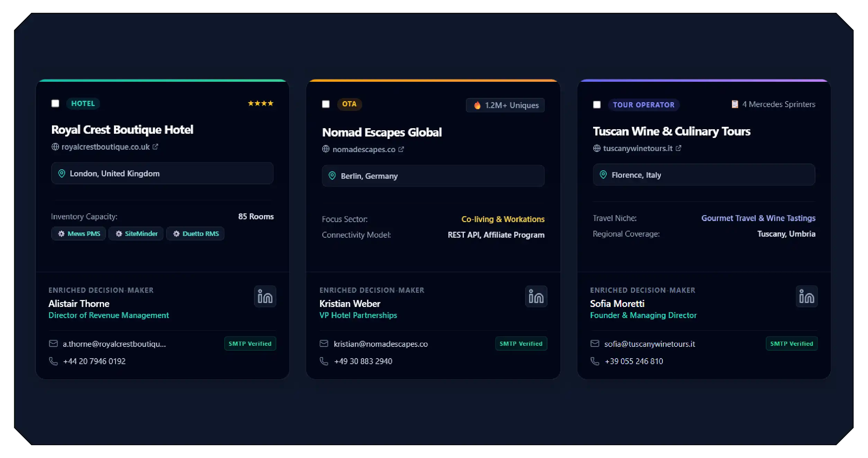Click the Florence, Italy location field
This screenshot has height=458, width=868.
tap(704, 175)
